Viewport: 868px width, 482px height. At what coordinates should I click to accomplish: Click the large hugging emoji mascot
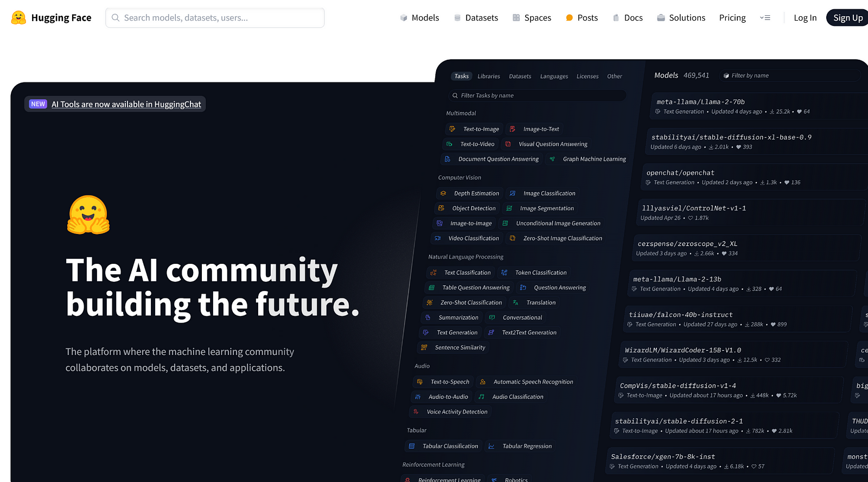pos(88,215)
